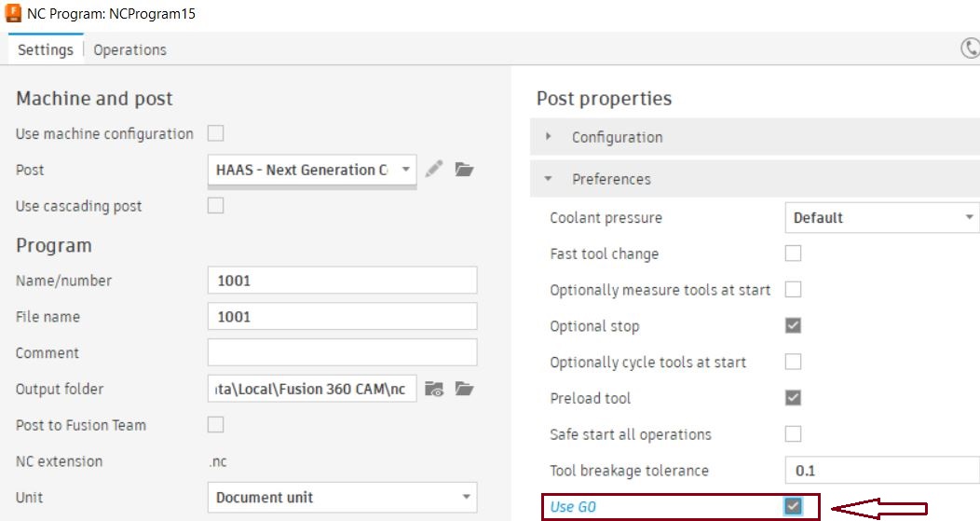Image resolution: width=980 pixels, height=521 pixels.
Task: Click the clock icon at top right
Action: [x=970, y=48]
